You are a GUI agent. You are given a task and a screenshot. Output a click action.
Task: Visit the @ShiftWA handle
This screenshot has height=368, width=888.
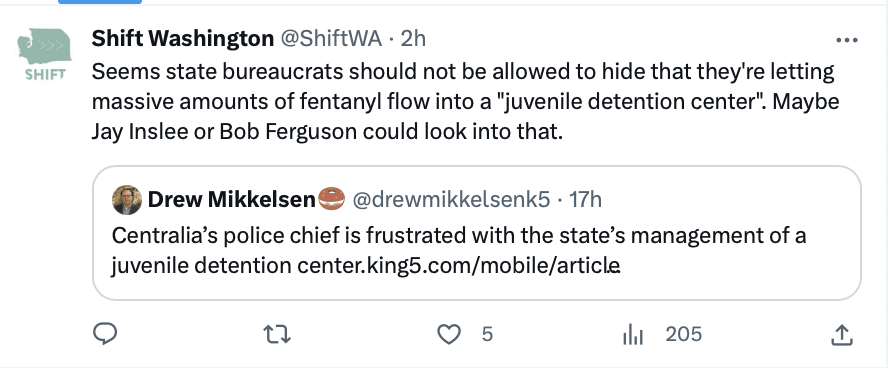(x=331, y=38)
